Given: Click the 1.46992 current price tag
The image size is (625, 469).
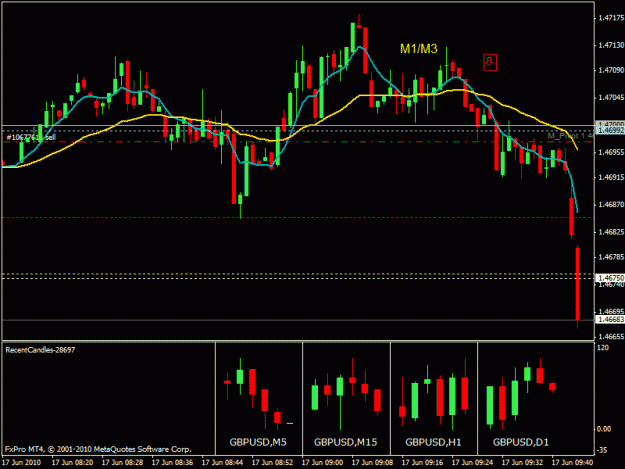Looking at the screenshot, I should 610,130.
